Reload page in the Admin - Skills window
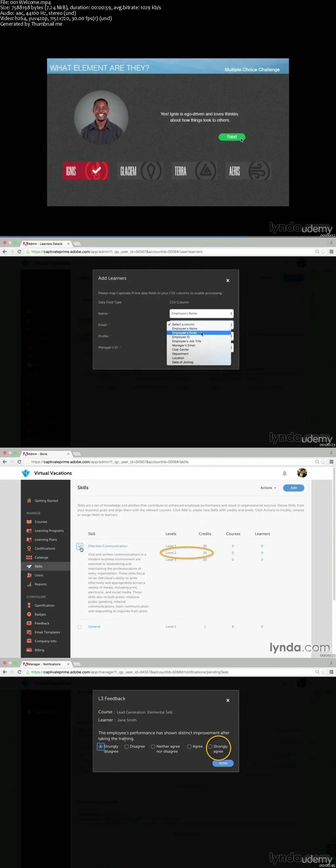 19,462
